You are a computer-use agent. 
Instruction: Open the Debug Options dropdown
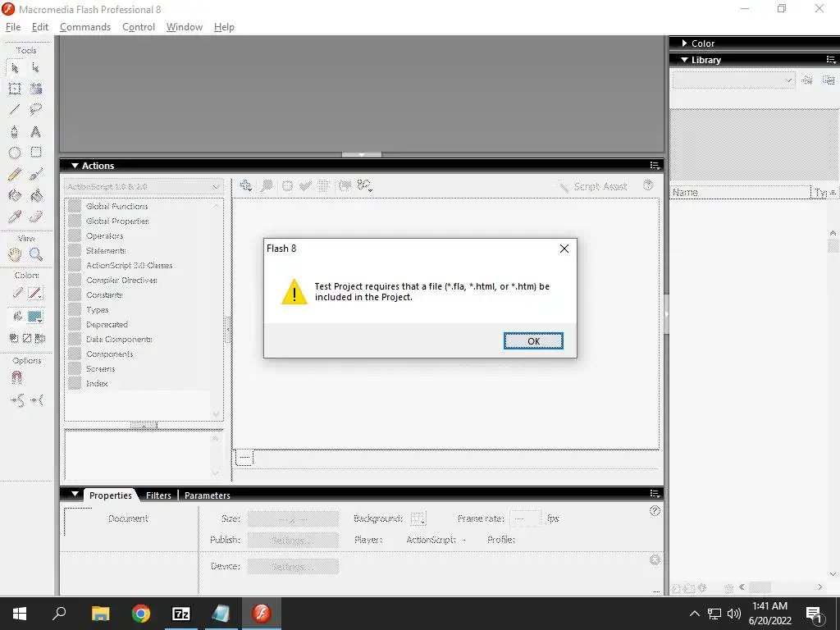pos(365,186)
